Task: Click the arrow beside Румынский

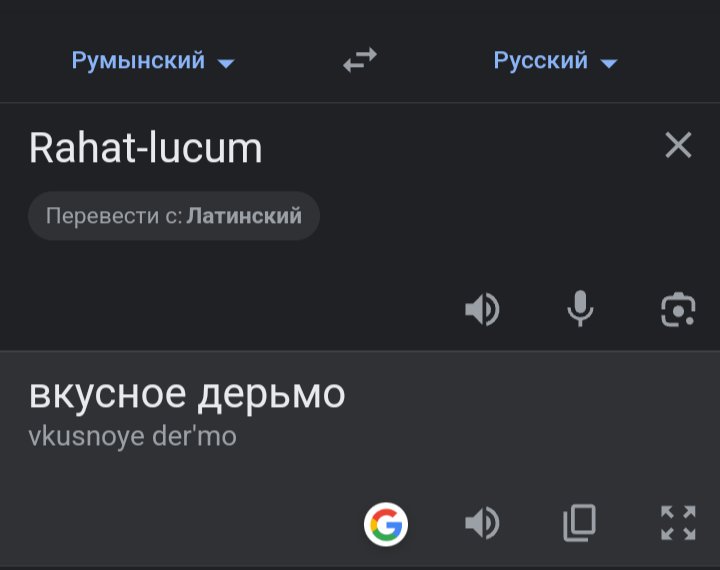Action: [226, 63]
